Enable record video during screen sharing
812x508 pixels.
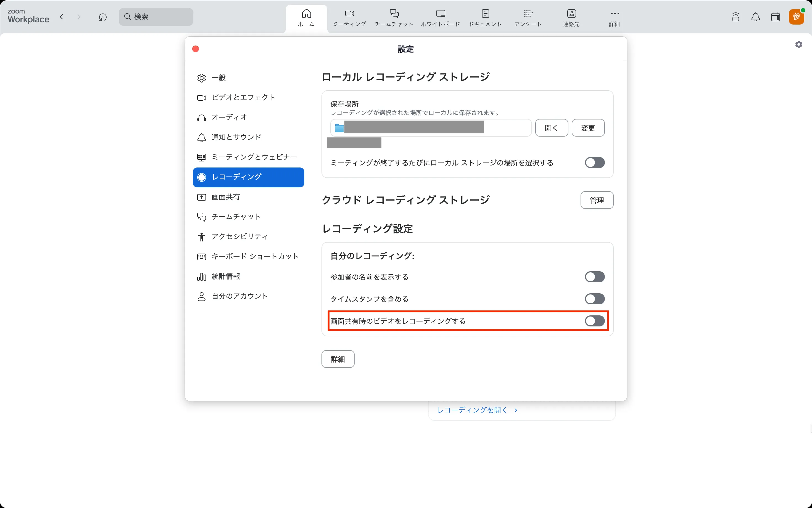[594, 321]
